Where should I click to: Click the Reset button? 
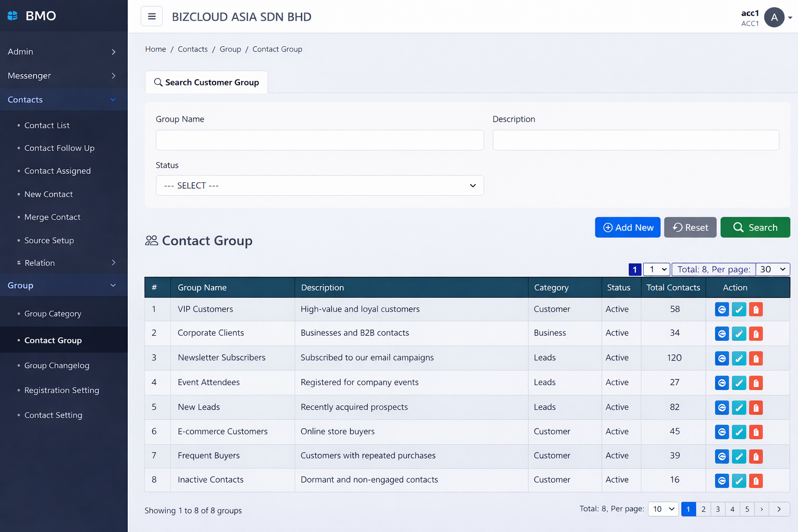pos(690,228)
